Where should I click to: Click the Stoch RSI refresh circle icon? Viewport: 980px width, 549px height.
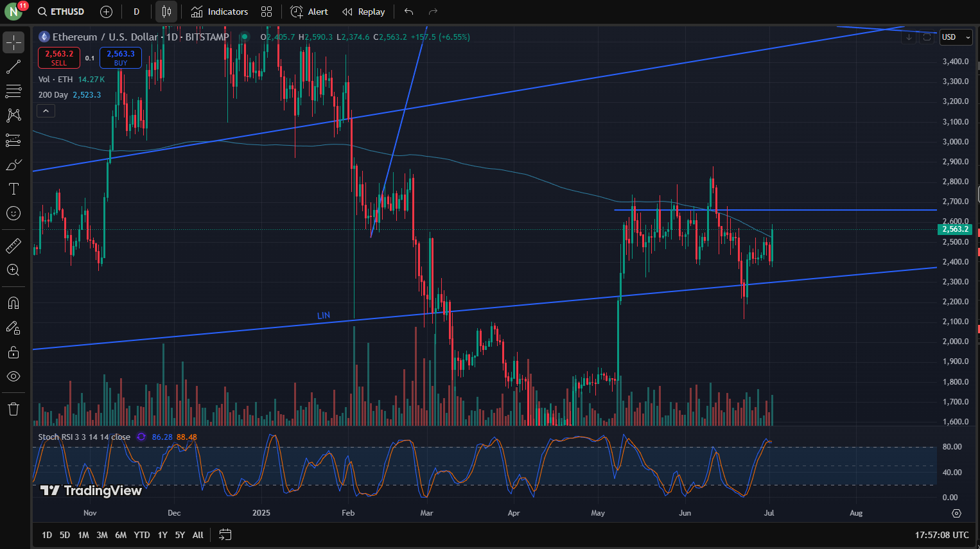(141, 437)
